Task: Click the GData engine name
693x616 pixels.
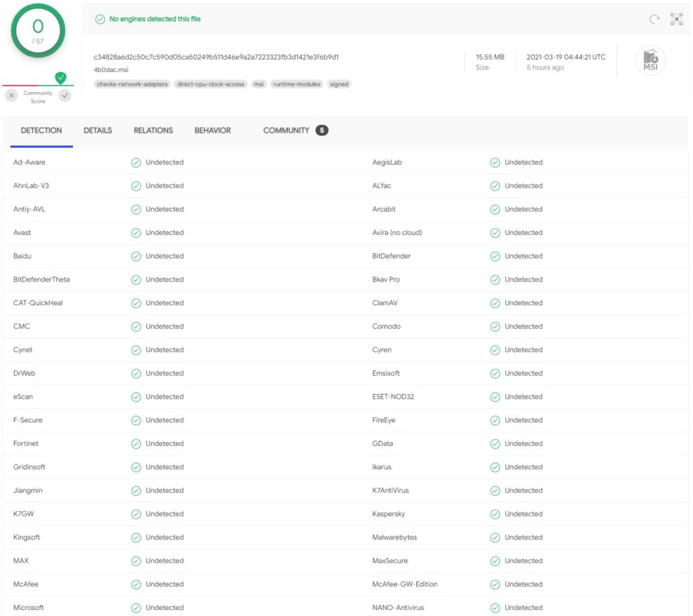Action: [382, 443]
